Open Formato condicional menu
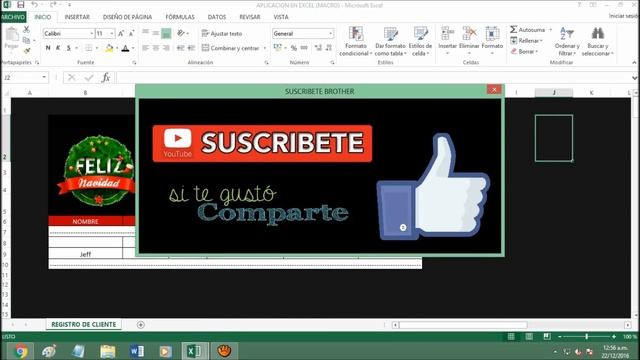Screen dimensions: 640x360 click(x=356, y=41)
